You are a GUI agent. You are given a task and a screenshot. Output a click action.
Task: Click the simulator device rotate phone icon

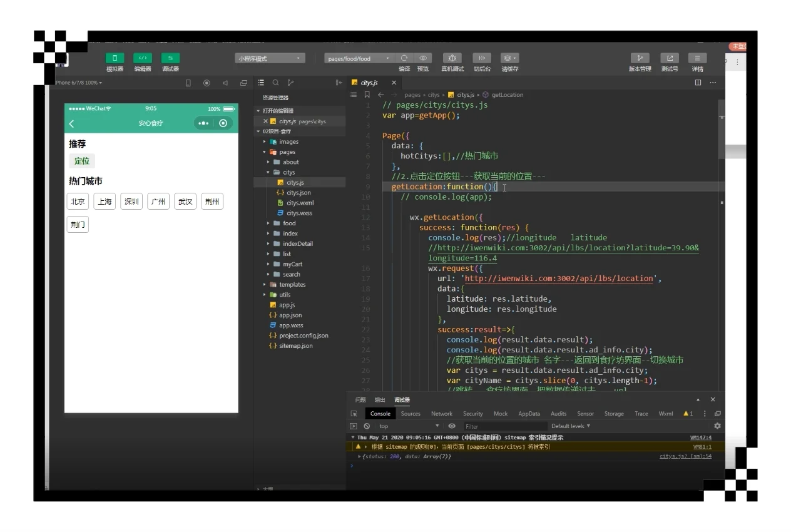pyautogui.click(x=188, y=83)
